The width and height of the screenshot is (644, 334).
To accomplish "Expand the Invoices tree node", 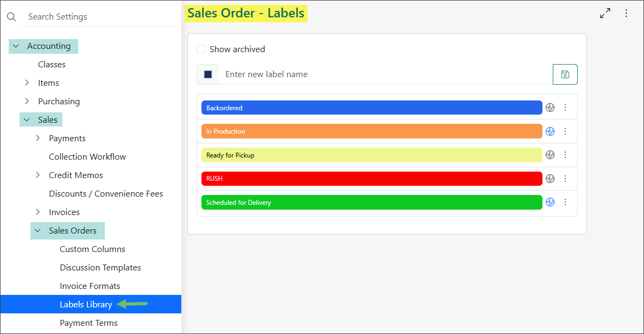I will click(x=38, y=212).
